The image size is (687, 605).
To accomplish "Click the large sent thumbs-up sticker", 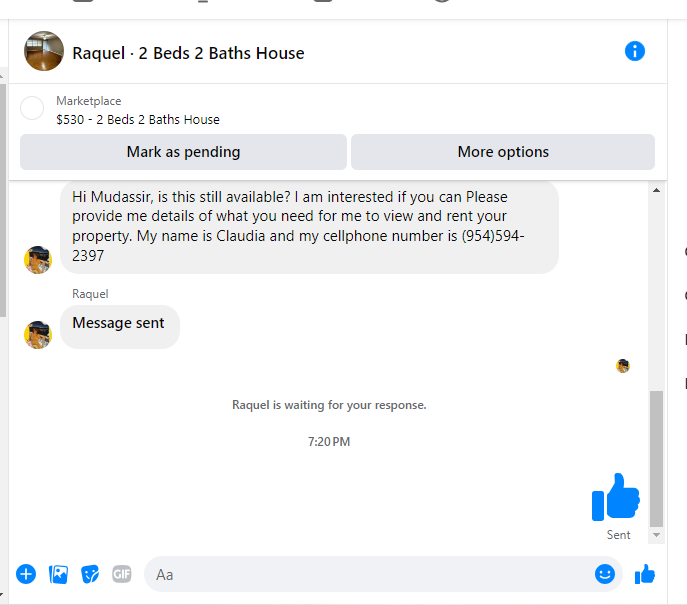I will coord(616,497).
